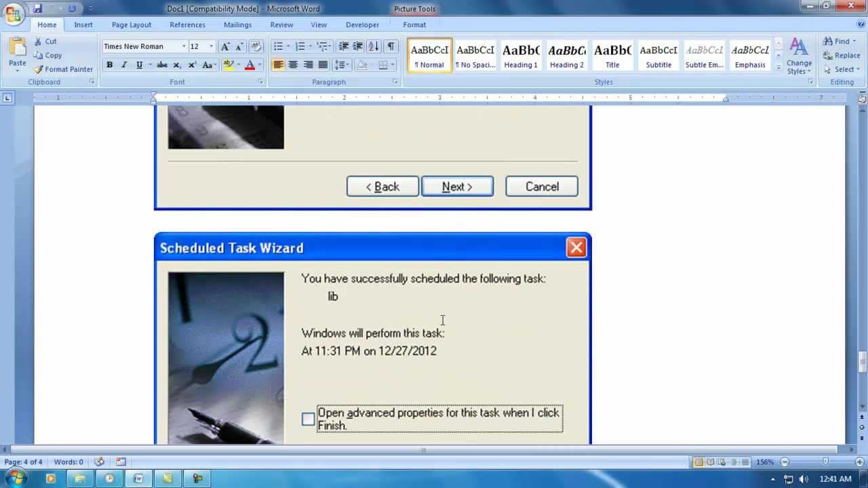Expand the Bullets list dropdown
The height and width of the screenshot is (488, 868).
coord(288,46)
